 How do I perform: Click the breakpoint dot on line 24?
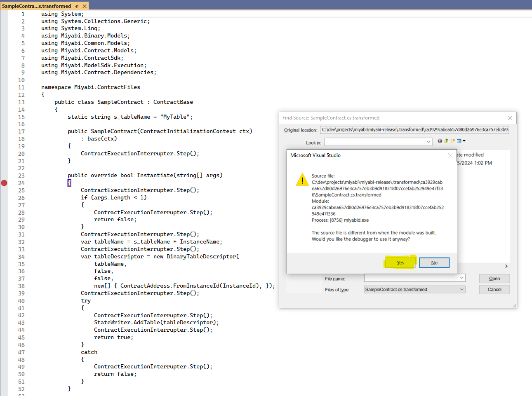(x=4, y=183)
